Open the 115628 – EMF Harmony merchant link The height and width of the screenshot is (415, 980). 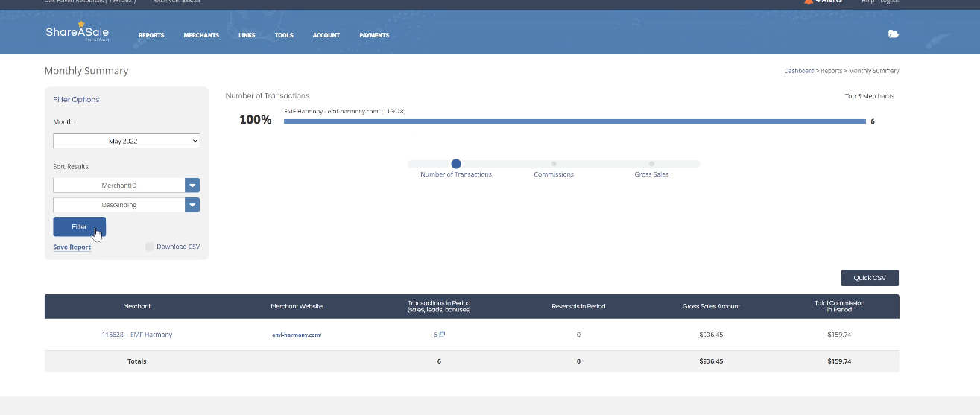pyautogui.click(x=137, y=335)
